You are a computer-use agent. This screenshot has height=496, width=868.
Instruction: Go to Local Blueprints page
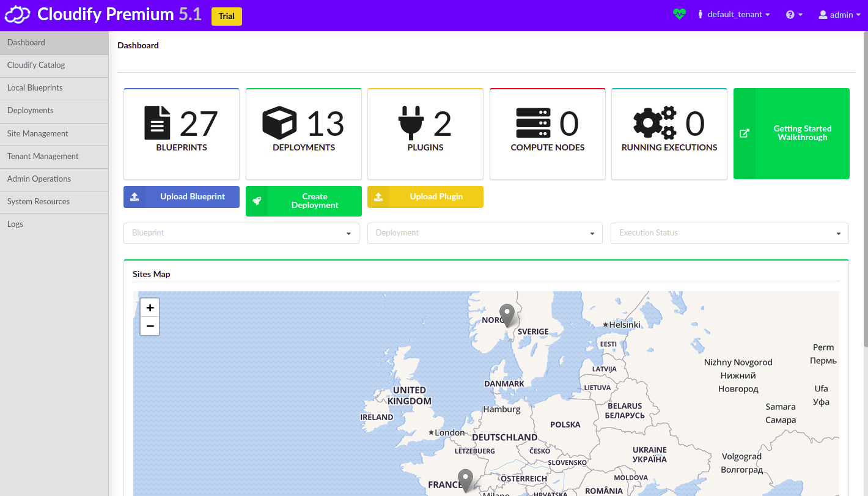point(54,88)
